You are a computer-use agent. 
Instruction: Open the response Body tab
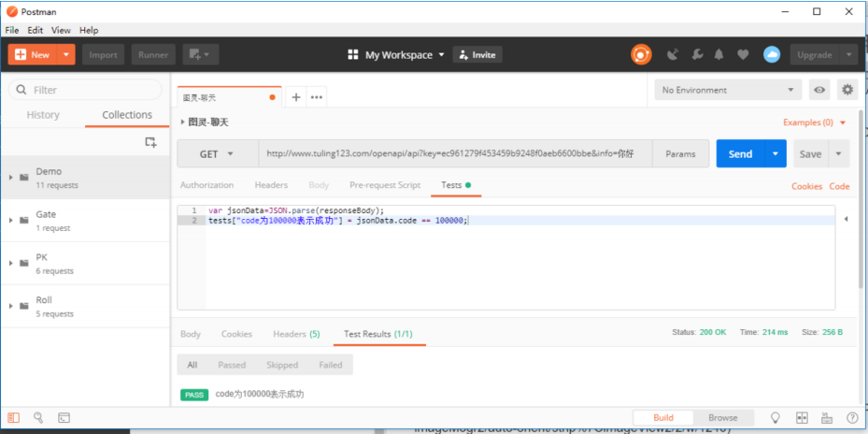191,334
